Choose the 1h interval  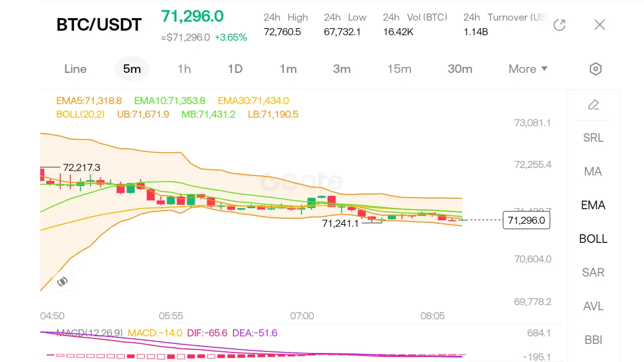coord(184,69)
